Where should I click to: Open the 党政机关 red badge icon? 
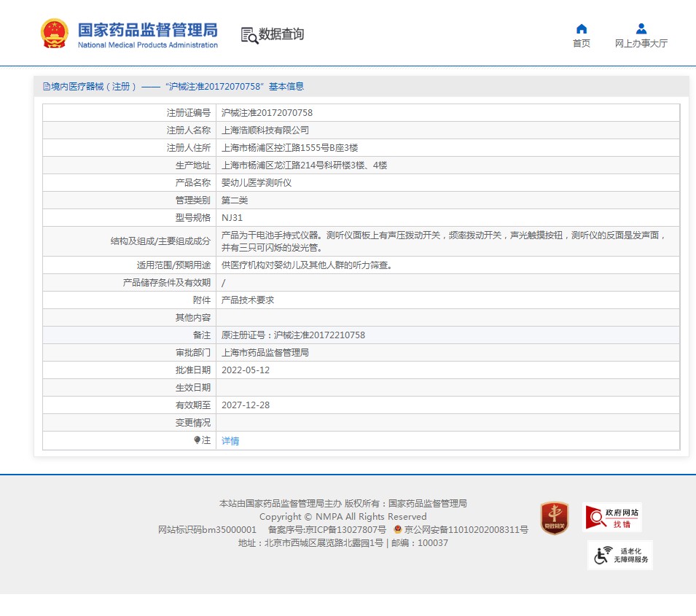(x=554, y=518)
